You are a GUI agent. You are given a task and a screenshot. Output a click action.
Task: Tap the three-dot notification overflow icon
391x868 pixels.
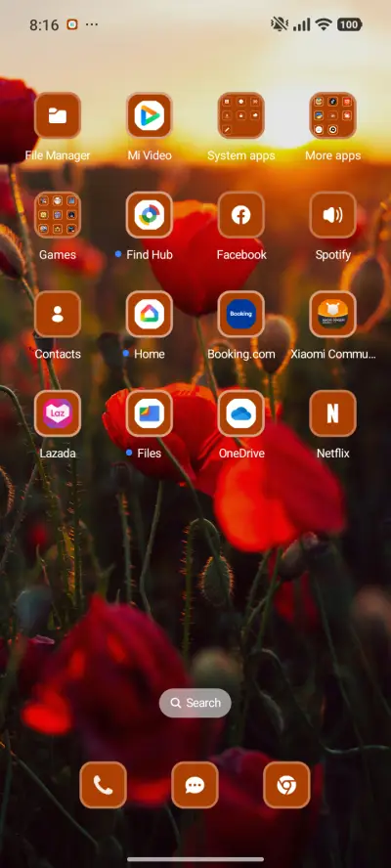[92, 24]
